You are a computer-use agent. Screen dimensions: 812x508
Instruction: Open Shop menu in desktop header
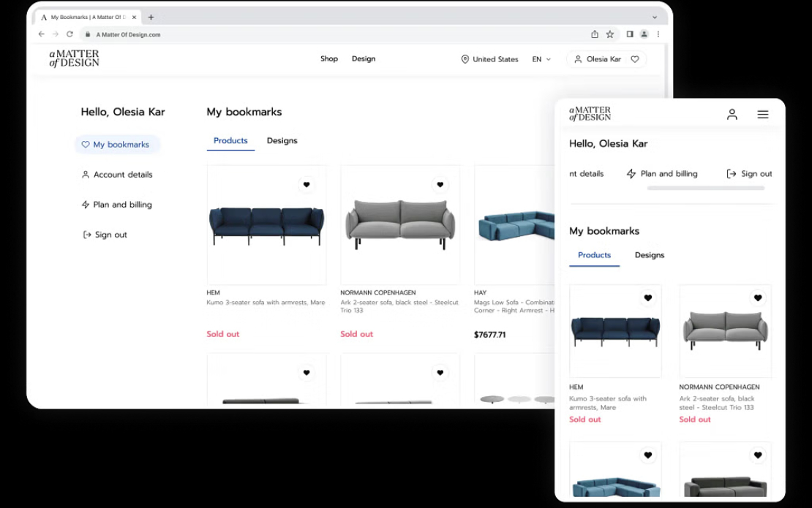pos(329,59)
